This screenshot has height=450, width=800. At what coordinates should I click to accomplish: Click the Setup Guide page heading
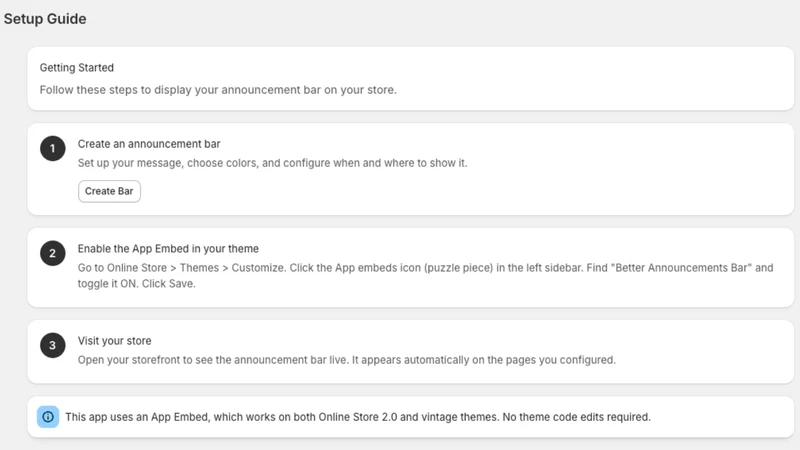click(45, 19)
